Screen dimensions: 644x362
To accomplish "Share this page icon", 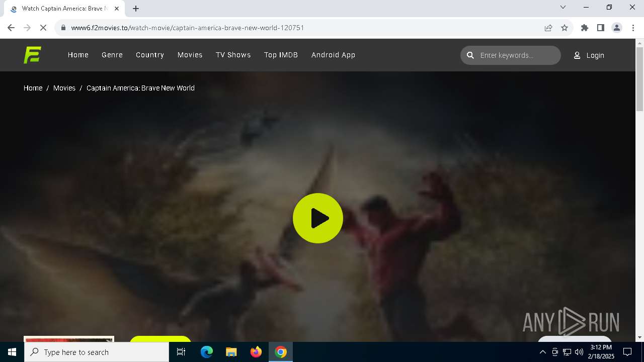I will tap(548, 28).
